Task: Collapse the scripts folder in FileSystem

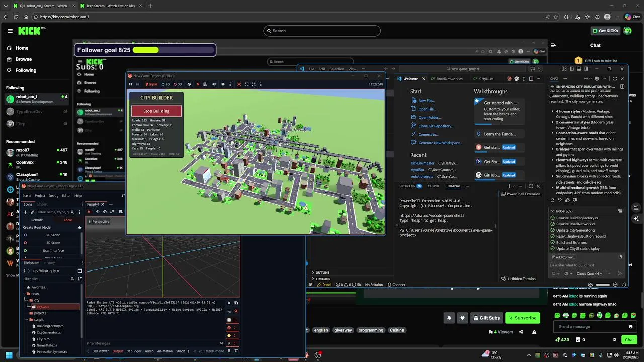Action: [28, 319]
